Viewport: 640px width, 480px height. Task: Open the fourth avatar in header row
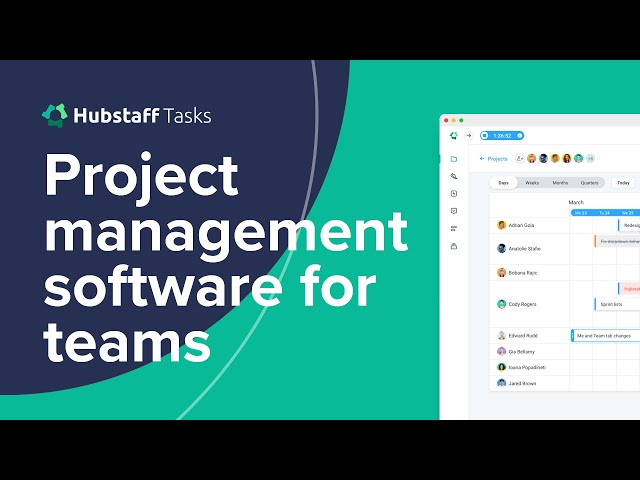567,158
